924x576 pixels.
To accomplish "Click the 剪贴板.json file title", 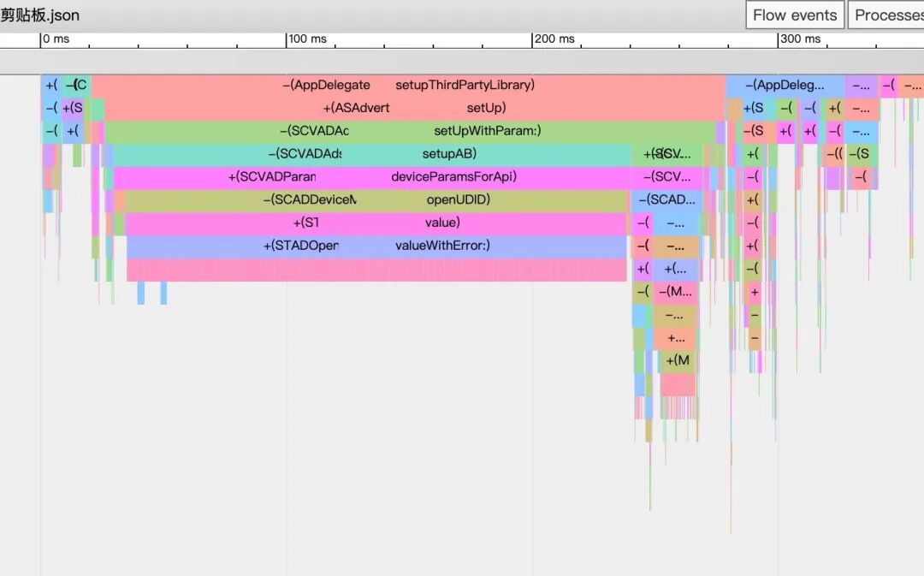I will click(x=39, y=15).
